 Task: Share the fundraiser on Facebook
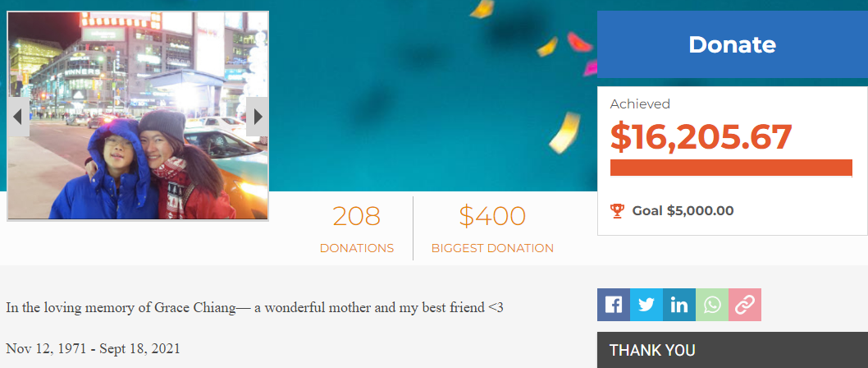[x=614, y=305]
